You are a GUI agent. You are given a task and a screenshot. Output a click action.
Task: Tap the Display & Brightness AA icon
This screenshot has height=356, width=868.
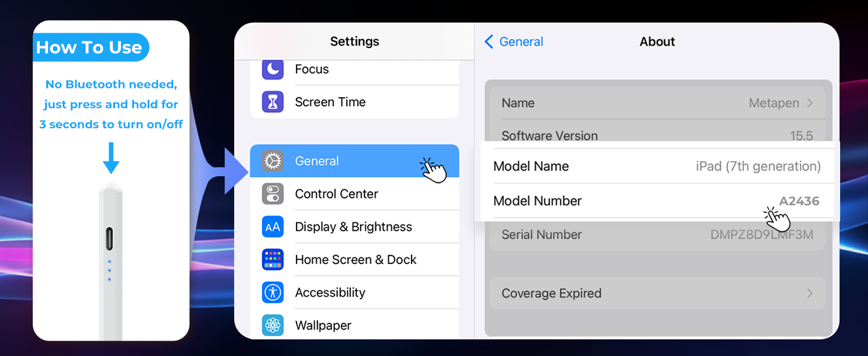click(273, 227)
